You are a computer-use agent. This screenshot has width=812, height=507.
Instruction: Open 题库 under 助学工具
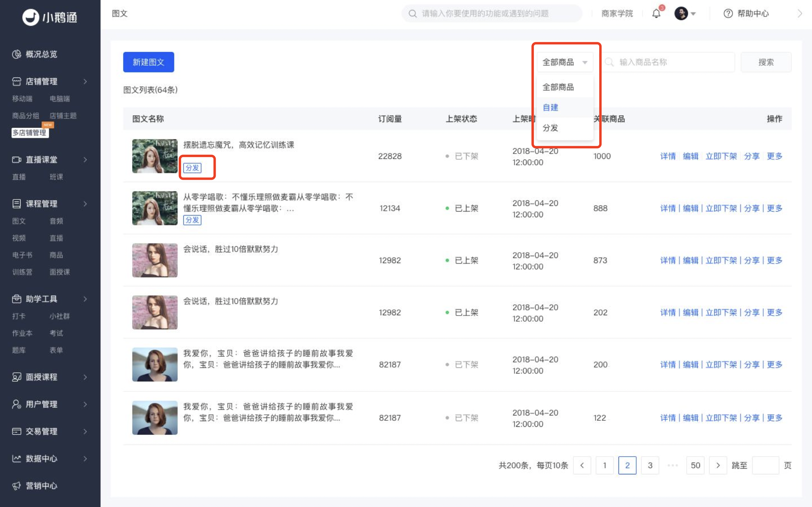tap(19, 350)
